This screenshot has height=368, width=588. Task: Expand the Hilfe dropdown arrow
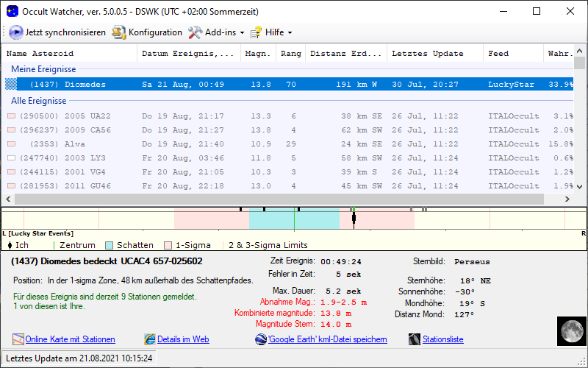pyautogui.click(x=290, y=33)
